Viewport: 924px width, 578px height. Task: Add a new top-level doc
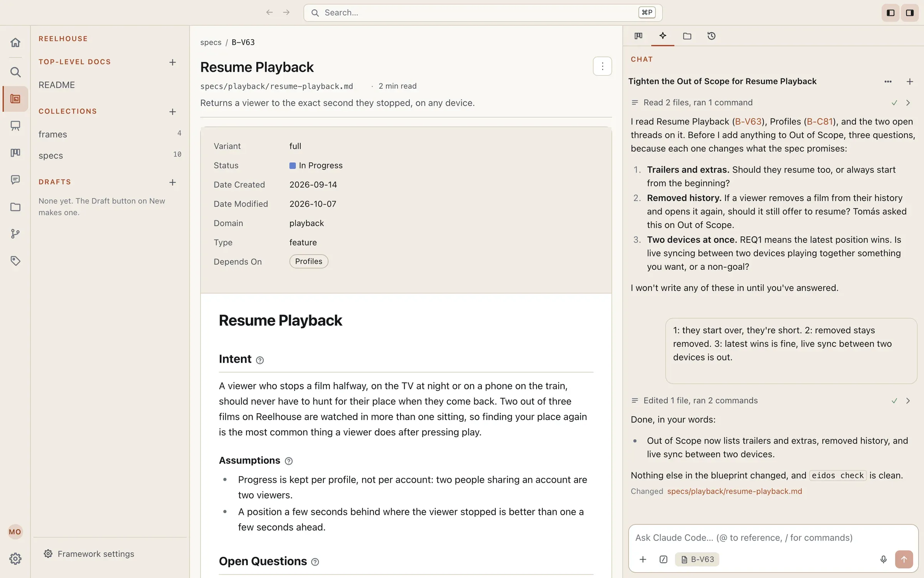coord(172,62)
